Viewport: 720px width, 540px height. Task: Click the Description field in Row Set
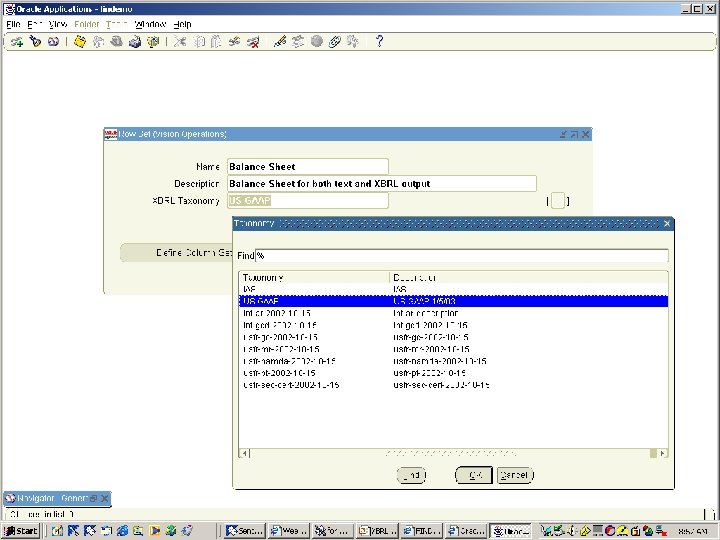tap(382, 184)
